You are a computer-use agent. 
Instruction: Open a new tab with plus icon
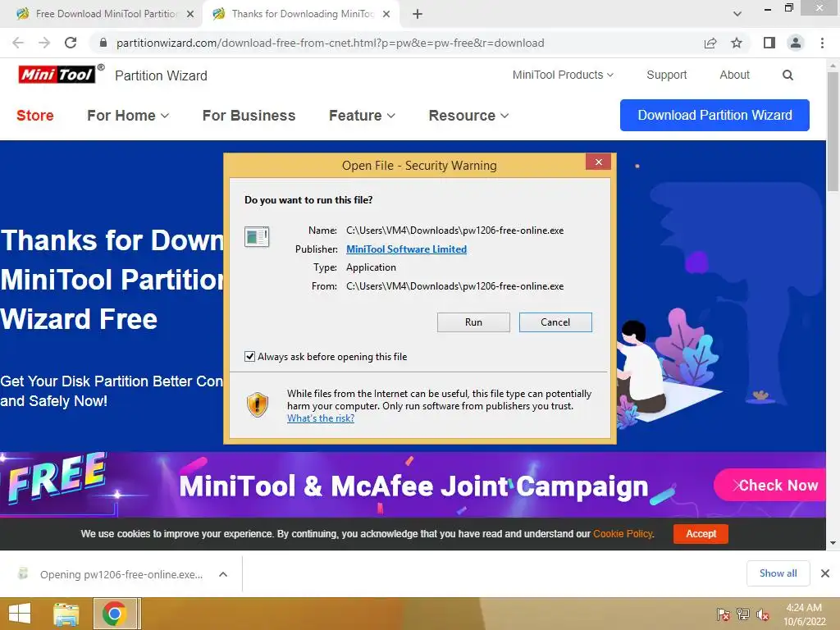(x=418, y=14)
